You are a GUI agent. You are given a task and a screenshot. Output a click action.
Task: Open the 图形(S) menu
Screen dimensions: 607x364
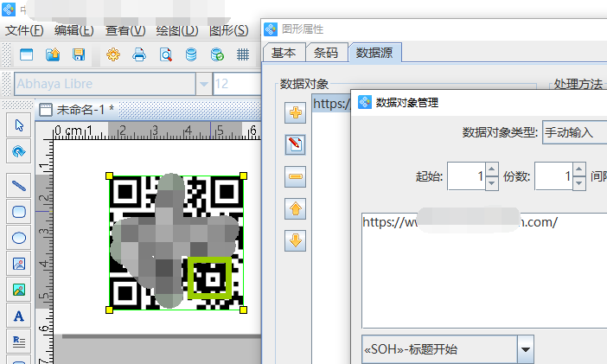coord(229,30)
